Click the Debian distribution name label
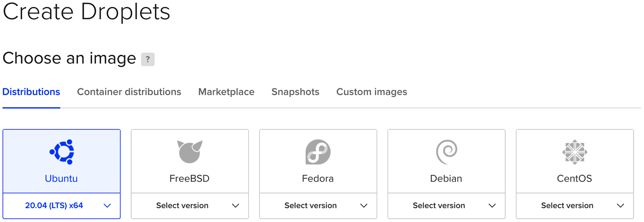Screen dimensions: 644x222 pyautogui.click(x=446, y=178)
